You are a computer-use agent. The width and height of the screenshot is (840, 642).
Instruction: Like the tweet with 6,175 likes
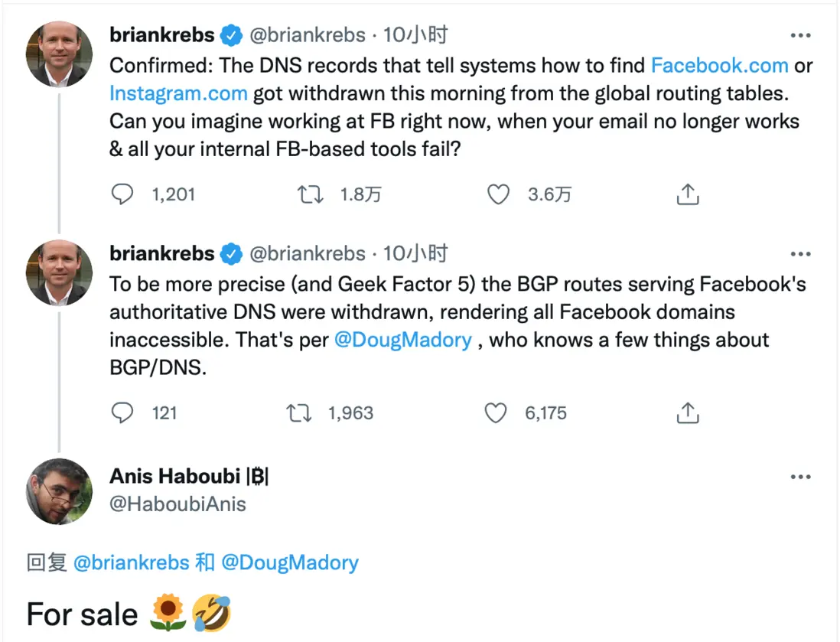pos(497,413)
